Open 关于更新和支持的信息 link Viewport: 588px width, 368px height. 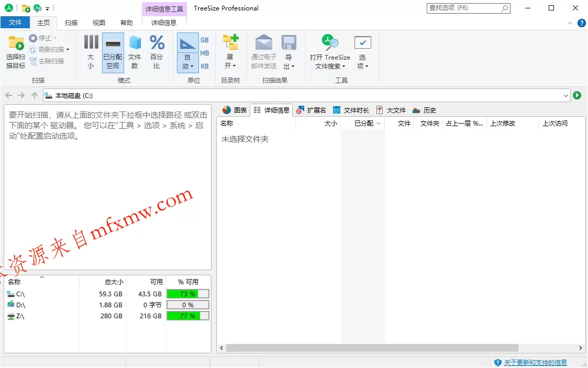(535, 362)
